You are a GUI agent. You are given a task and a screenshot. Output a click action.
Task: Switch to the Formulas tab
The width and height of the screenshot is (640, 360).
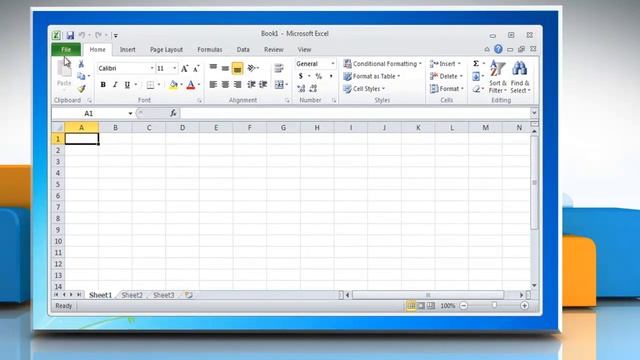coord(210,49)
